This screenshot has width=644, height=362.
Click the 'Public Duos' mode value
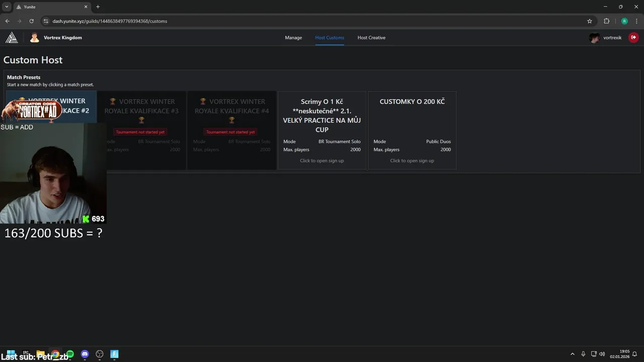438,142
